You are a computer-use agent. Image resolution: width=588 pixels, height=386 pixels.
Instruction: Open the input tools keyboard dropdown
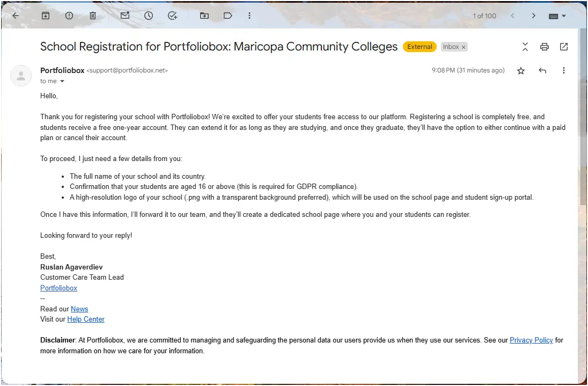[557, 16]
